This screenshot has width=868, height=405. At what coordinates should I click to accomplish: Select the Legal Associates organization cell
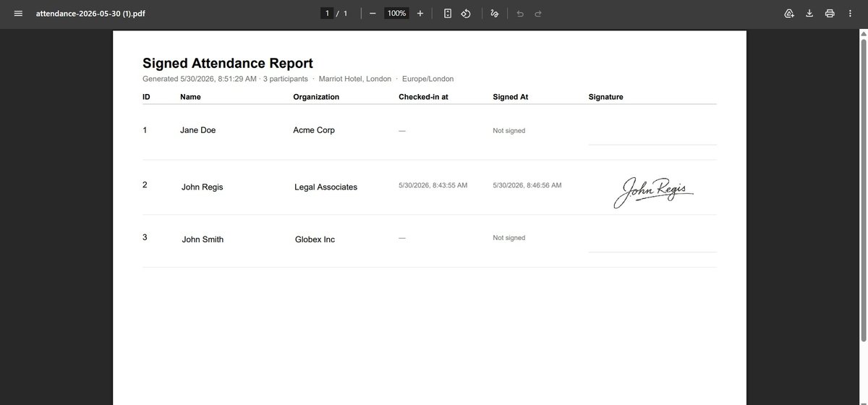(326, 187)
